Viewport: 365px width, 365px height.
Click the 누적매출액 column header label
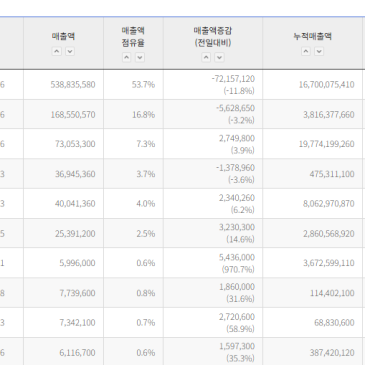(312, 36)
